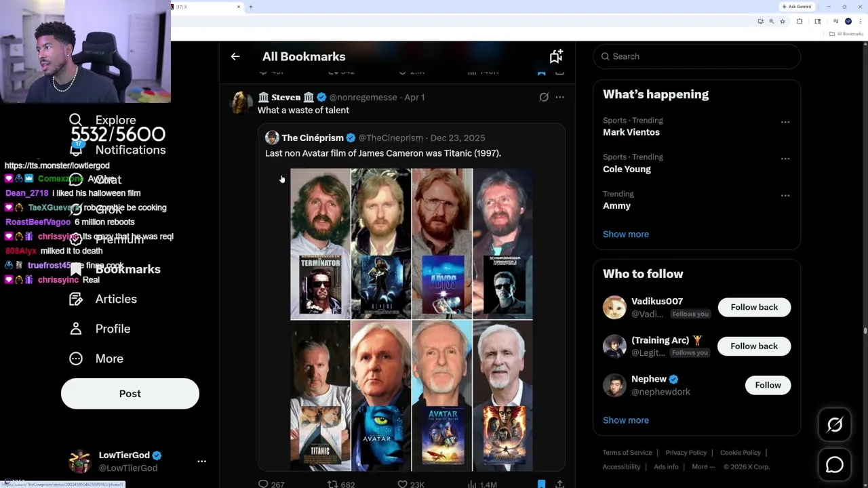Open (Training Arc) avatar
Screen dimensions: 868x488
[614, 346]
